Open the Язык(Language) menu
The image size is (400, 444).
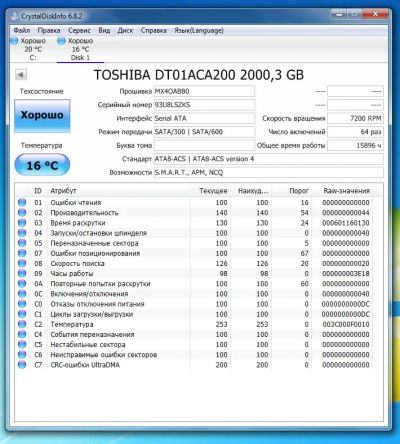199,30
